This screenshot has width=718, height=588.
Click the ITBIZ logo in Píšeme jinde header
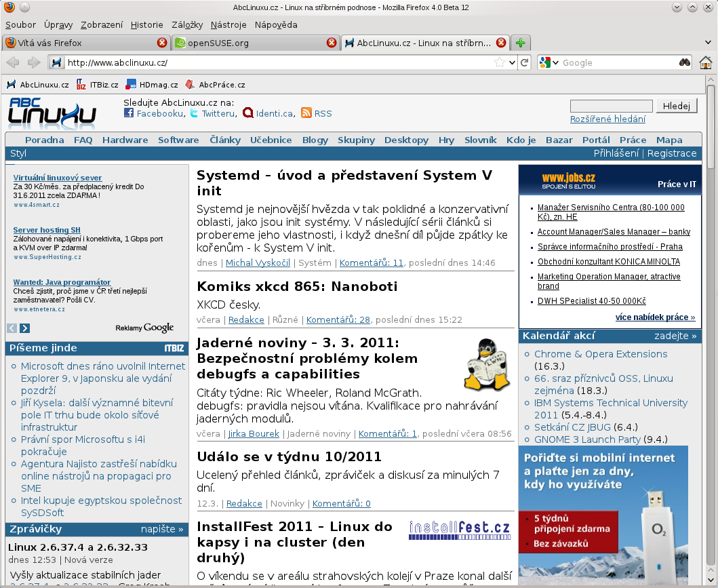pyautogui.click(x=174, y=349)
